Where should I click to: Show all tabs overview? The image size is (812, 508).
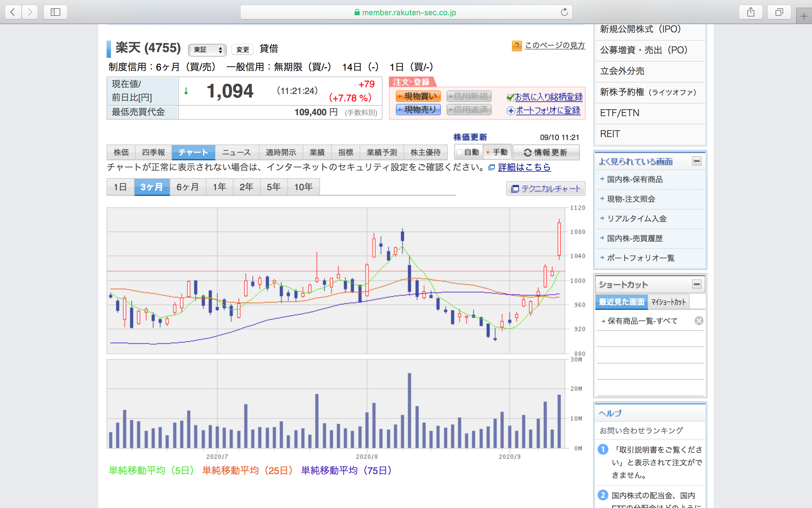[779, 12]
